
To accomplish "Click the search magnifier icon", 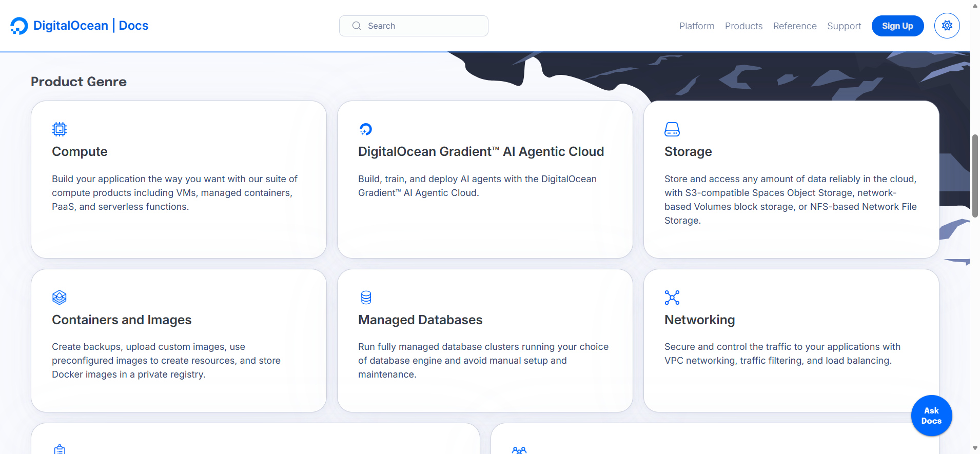I will pyautogui.click(x=357, y=26).
